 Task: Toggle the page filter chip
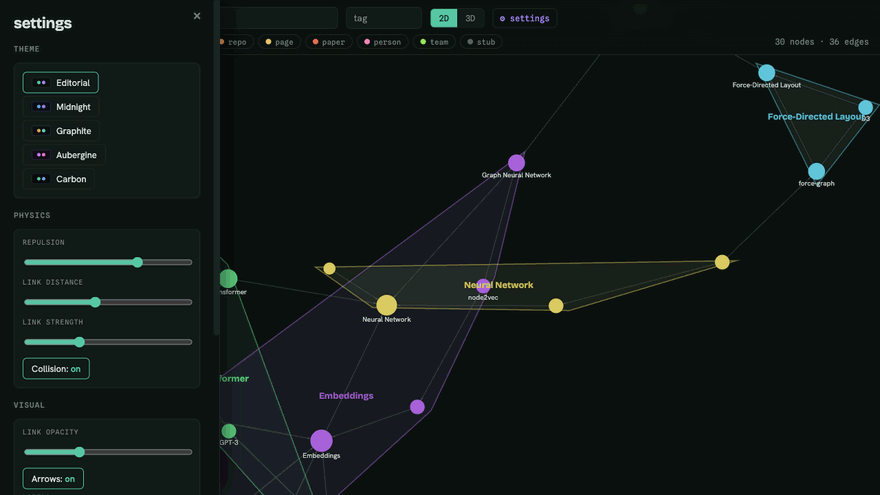pos(279,42)
